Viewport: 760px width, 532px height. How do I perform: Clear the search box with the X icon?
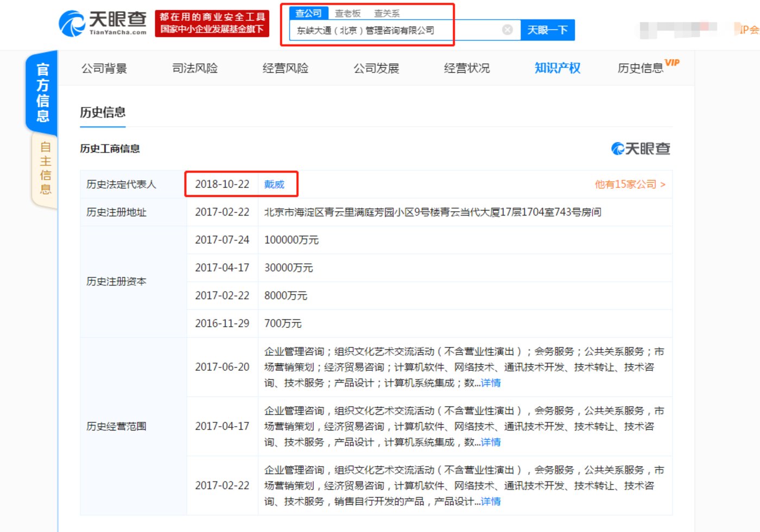tap(508, 30)
